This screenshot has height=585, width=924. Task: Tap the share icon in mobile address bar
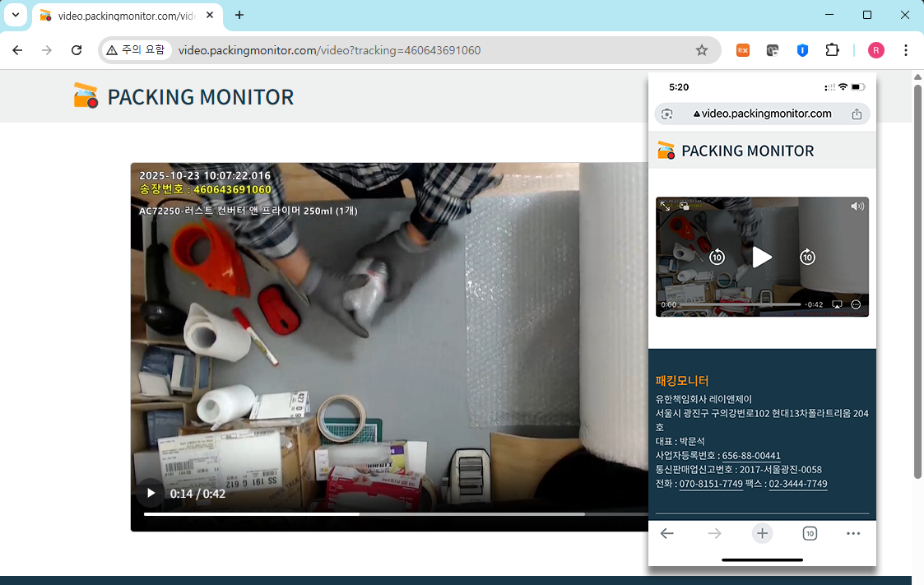click(857, 114)
